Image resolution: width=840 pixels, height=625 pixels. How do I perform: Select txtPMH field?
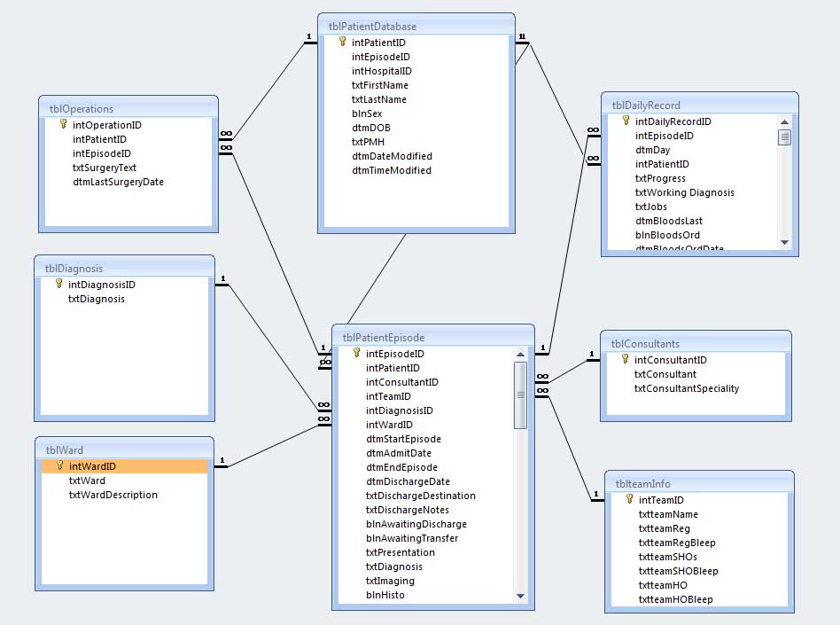(x=368, y=142)
